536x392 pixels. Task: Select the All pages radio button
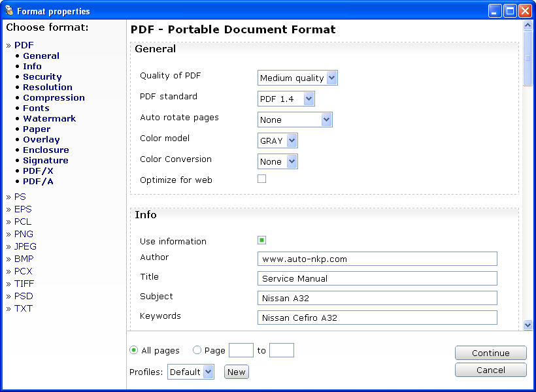coord(134,350)
